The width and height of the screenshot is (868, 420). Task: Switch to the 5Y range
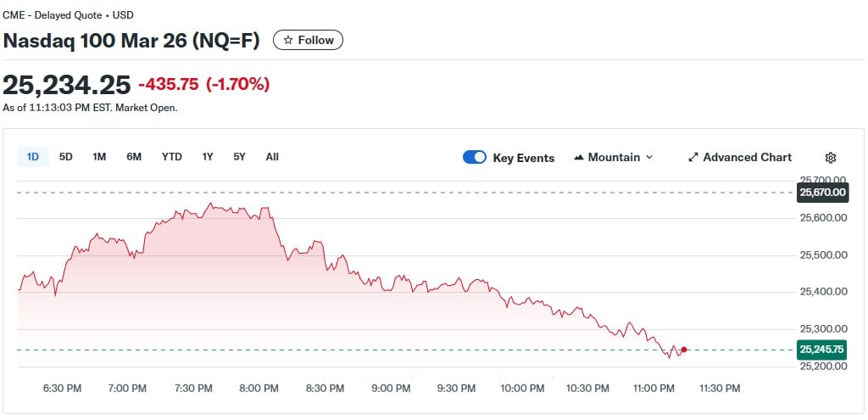coord(239,157)
